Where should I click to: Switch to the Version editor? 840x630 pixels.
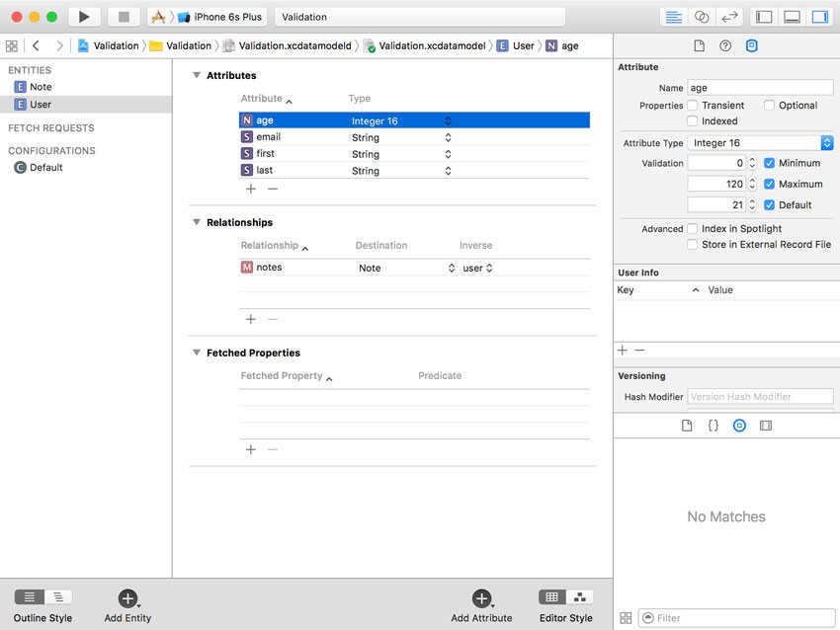[x=729, y=17]
